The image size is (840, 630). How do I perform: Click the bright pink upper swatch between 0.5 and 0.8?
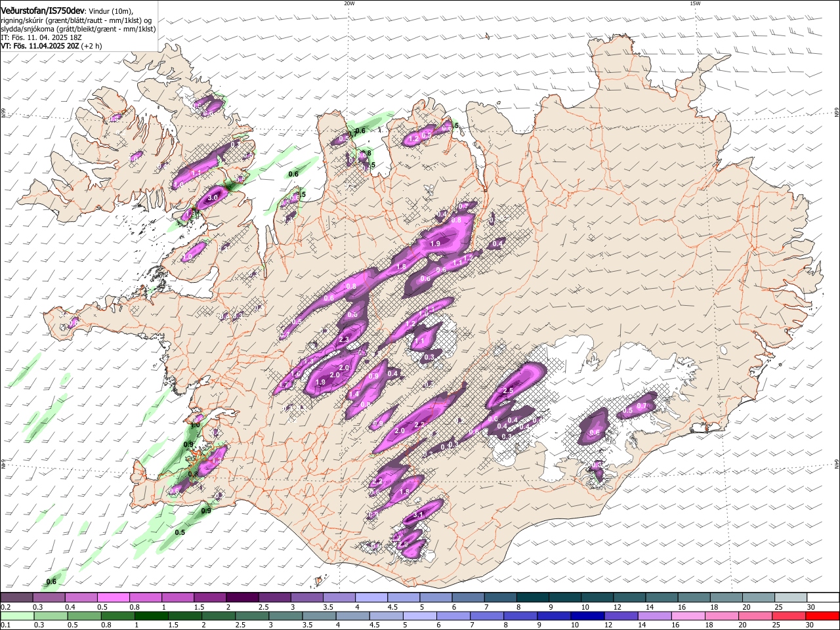point(113,597)
